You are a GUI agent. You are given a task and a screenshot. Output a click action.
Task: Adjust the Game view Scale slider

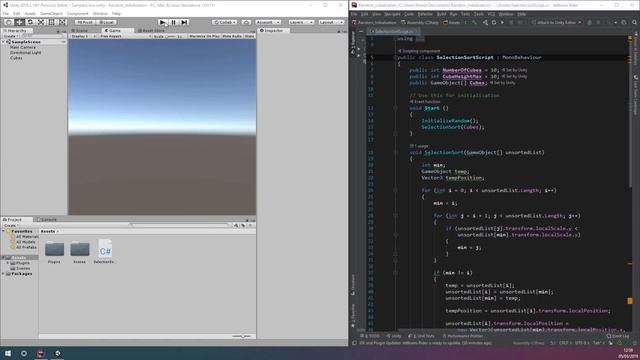click(x=171, y=36)
